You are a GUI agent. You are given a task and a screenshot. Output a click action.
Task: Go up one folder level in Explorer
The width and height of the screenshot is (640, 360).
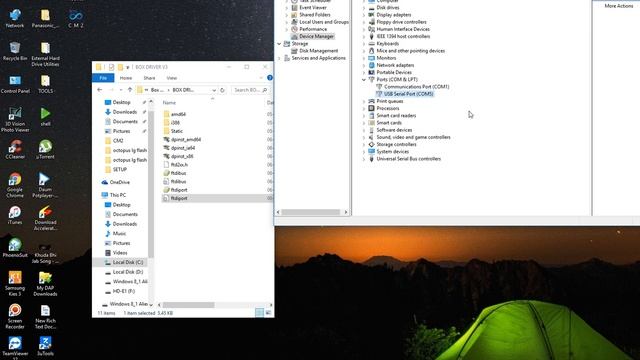coord(130,90)
